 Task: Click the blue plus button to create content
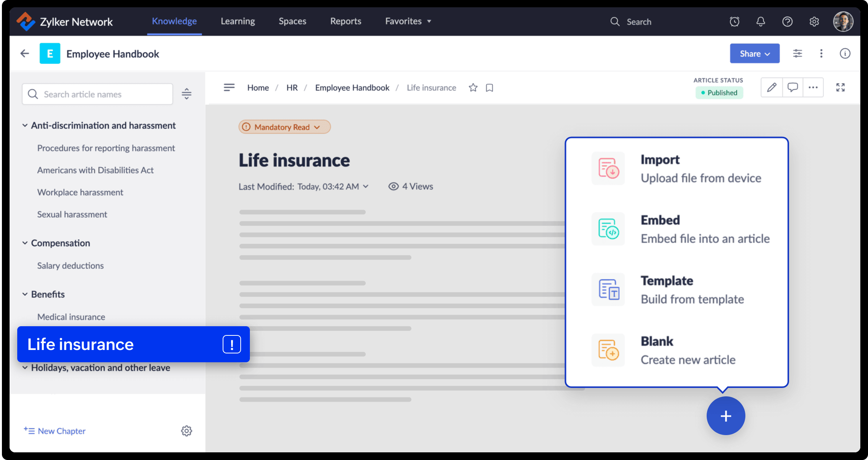[x=725, y=416]
